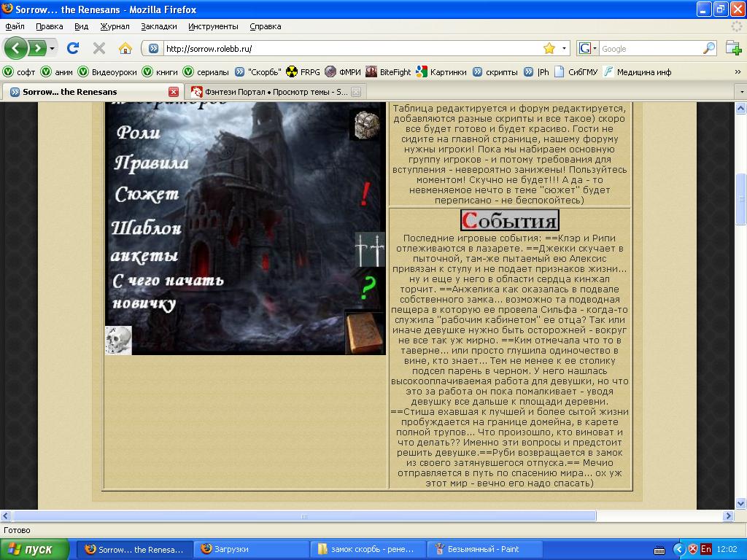
Task: Open the Шаблон анкеты link
Action: click(x=146, y=242)
